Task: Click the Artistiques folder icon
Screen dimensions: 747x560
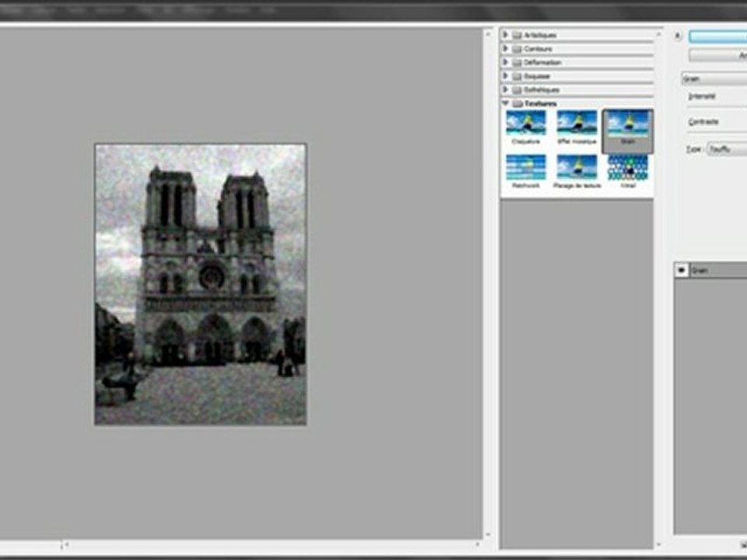Action: click(517, 35)
